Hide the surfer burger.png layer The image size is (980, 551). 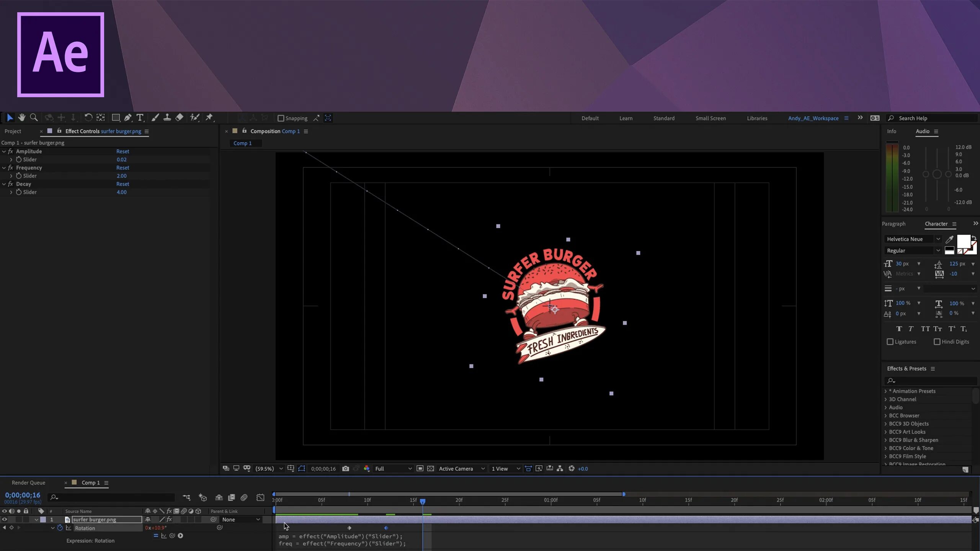coord(5,519)
